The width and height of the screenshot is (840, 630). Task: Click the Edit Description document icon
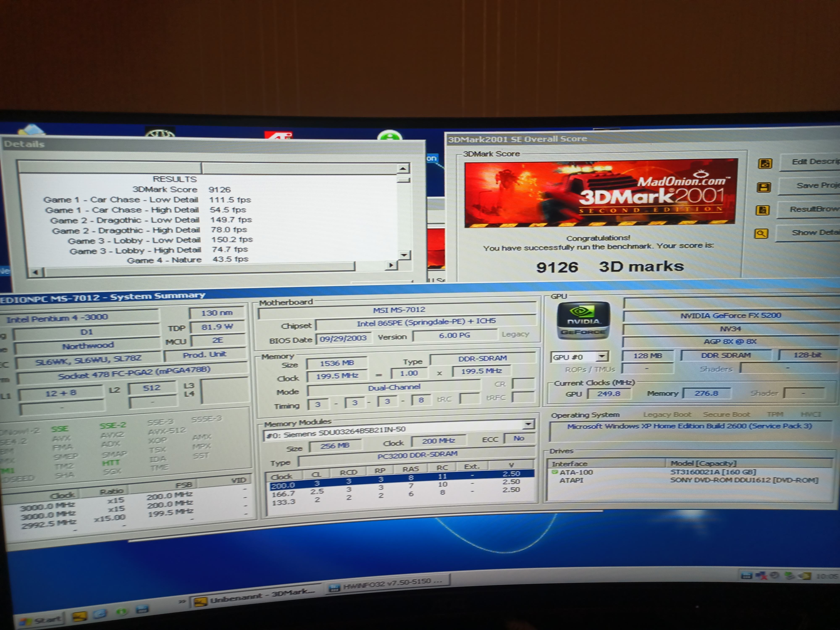(765, 164)
